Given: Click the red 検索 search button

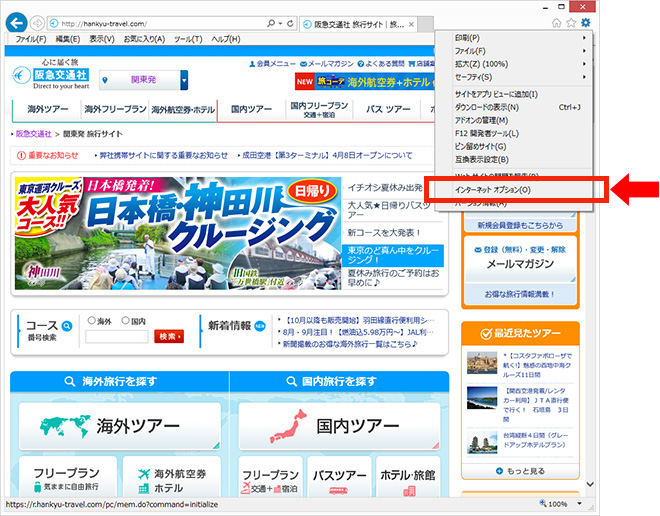Looking at the screenshot, I should click(x=169, y=336).
